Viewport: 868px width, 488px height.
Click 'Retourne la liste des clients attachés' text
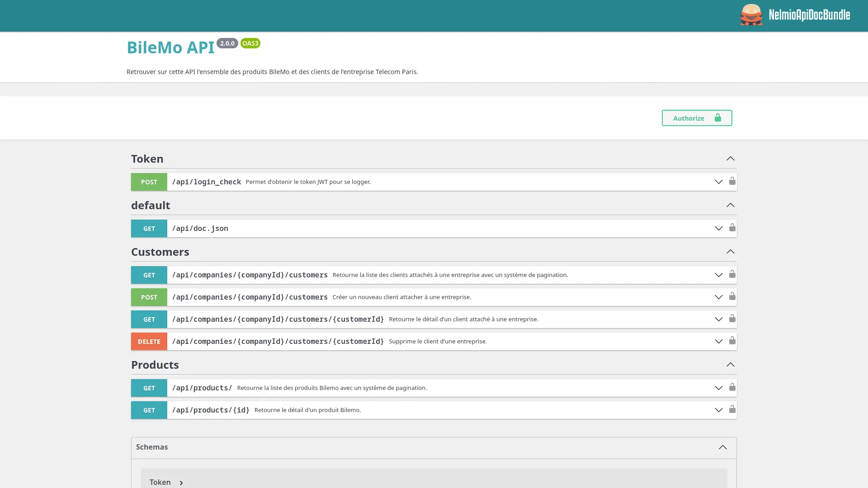450,275
